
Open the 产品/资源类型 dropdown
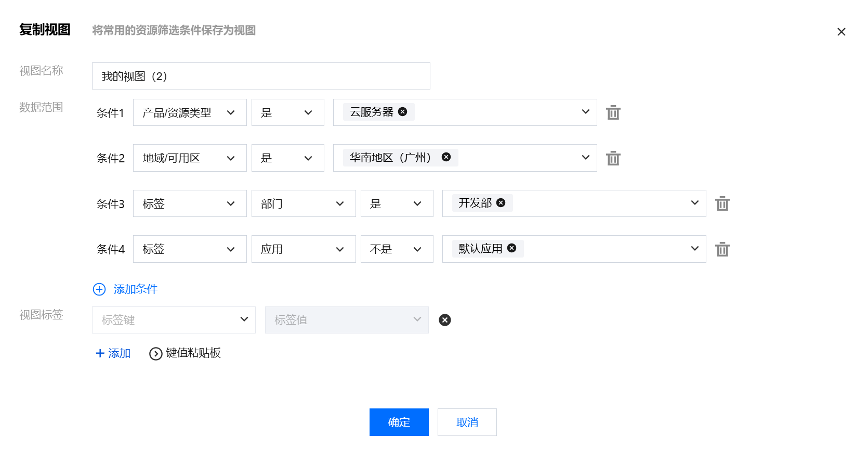point(190,113)
